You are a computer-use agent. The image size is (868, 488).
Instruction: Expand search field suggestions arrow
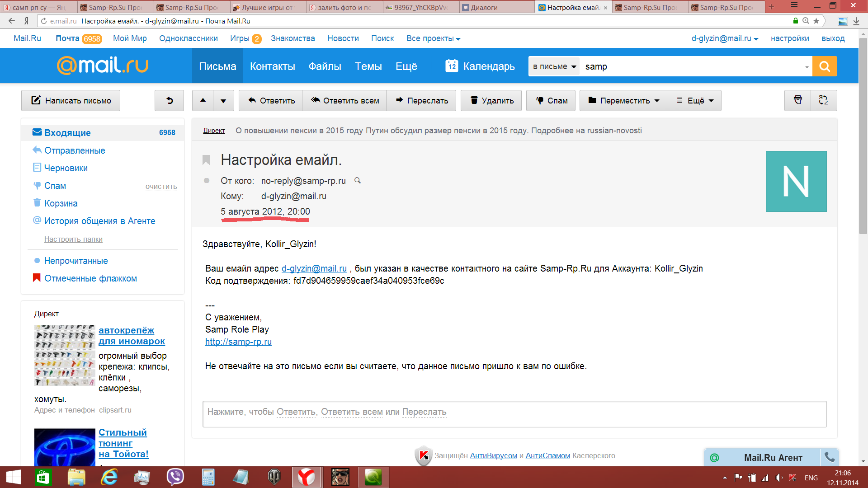(x=807, y=67)
